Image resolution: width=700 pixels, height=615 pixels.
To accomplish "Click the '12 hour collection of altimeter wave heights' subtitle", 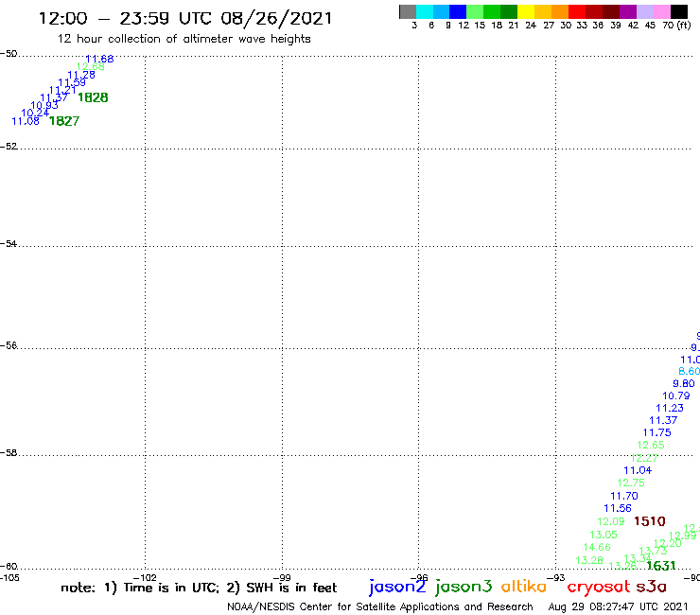I will pos(184,39).
